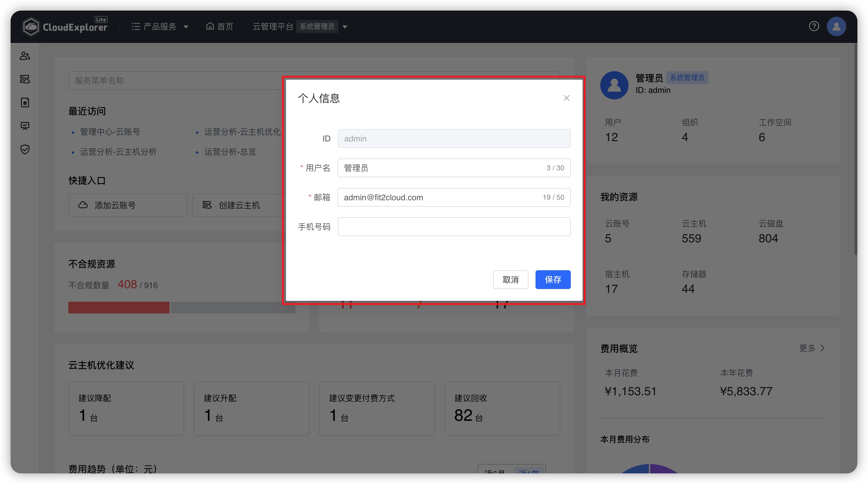Click the 云账号 count 5
Image resolution: width=868 pixels, height=484 pixels.
point(608,238)
